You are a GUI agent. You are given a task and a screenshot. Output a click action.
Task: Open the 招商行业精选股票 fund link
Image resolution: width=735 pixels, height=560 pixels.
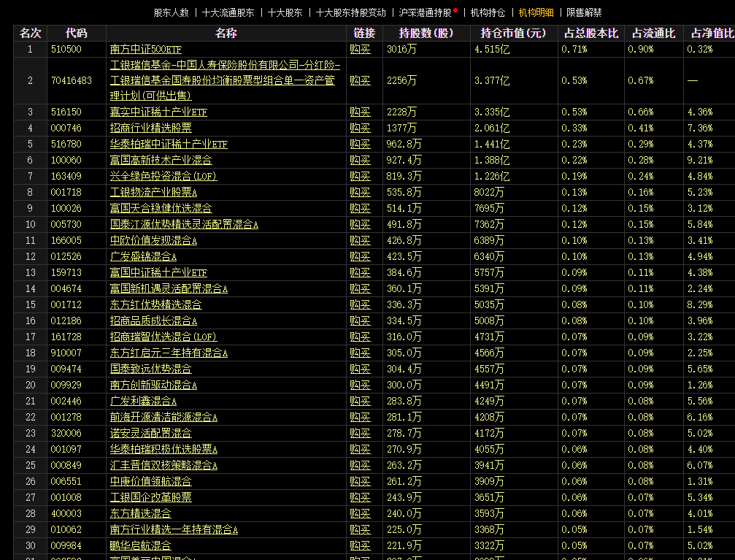(151, 128)
